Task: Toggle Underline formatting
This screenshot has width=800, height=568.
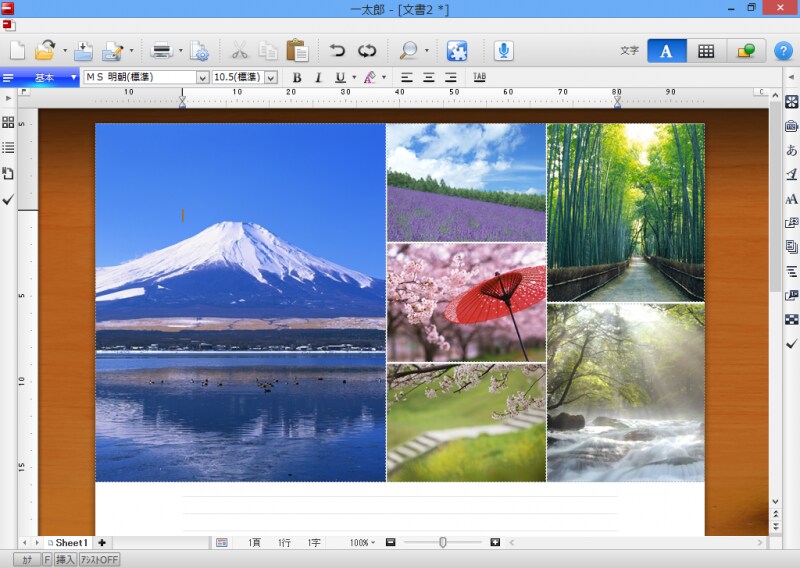Action: [340, 77]
